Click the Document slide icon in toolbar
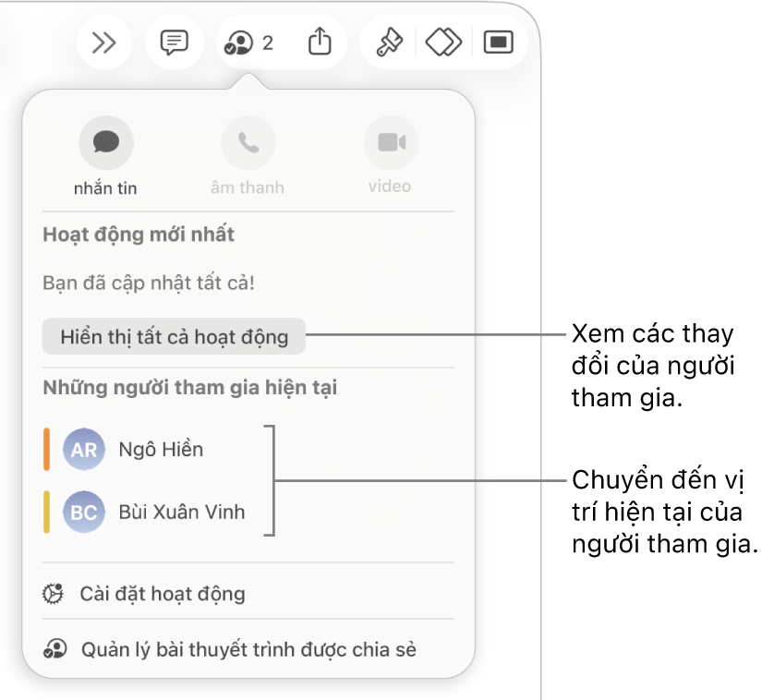This screenshot has height=700, width=774. (x=499, y=42)
